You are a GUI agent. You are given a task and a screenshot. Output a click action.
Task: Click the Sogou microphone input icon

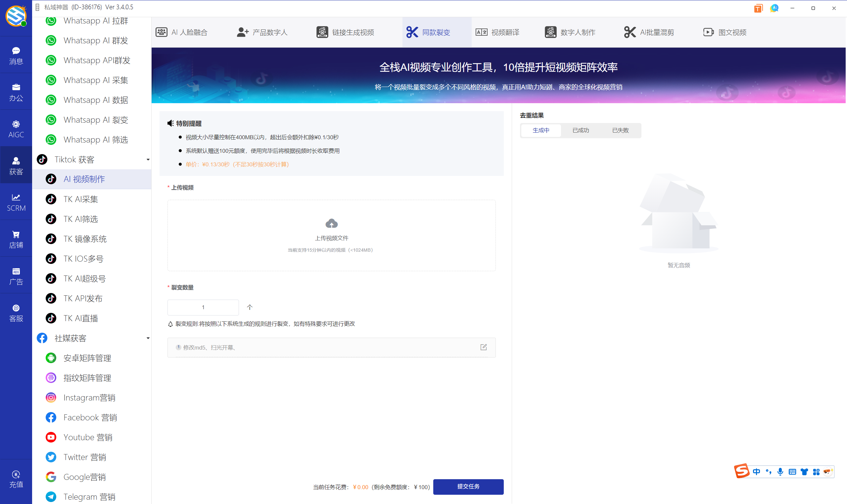[780, 472]
